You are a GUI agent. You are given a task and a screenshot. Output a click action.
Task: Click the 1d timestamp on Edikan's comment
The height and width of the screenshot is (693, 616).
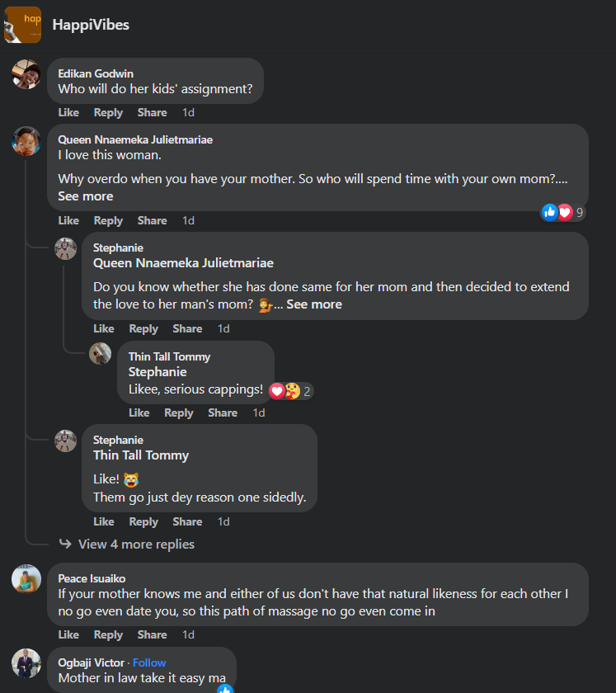pos(188,112)
